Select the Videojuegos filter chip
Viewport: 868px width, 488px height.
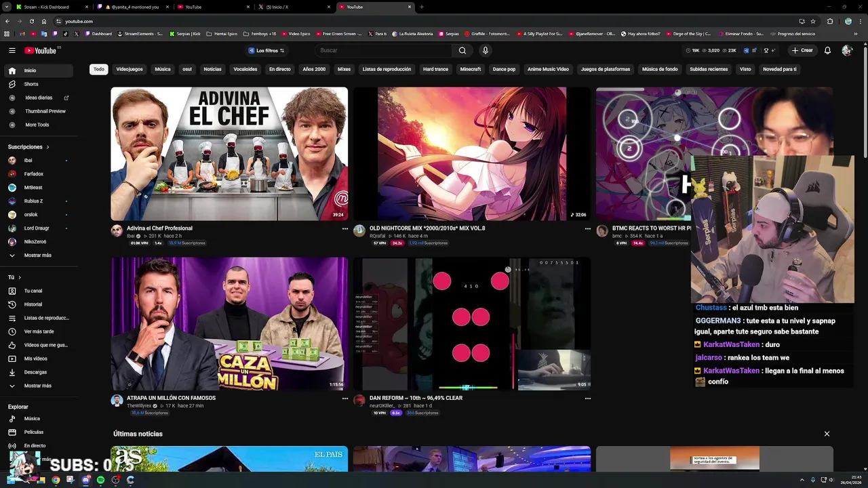point(130,69)
